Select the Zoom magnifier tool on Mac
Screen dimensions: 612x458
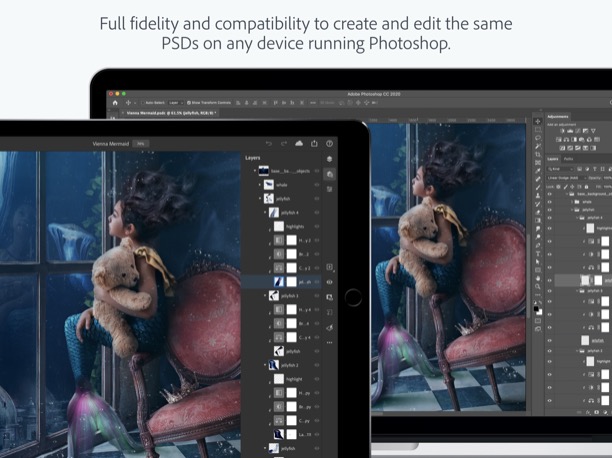point(538,287)
